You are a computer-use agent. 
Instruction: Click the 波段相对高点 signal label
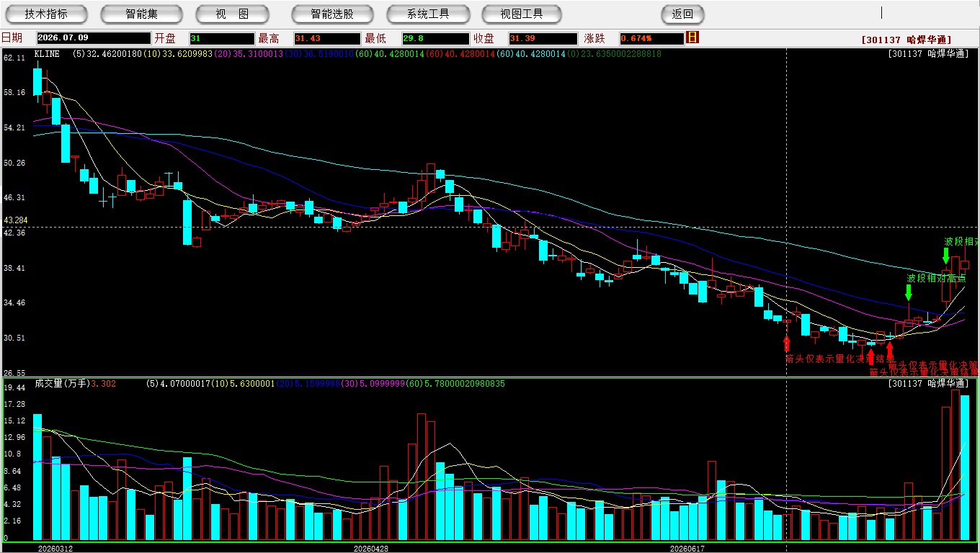click(936, 278)
